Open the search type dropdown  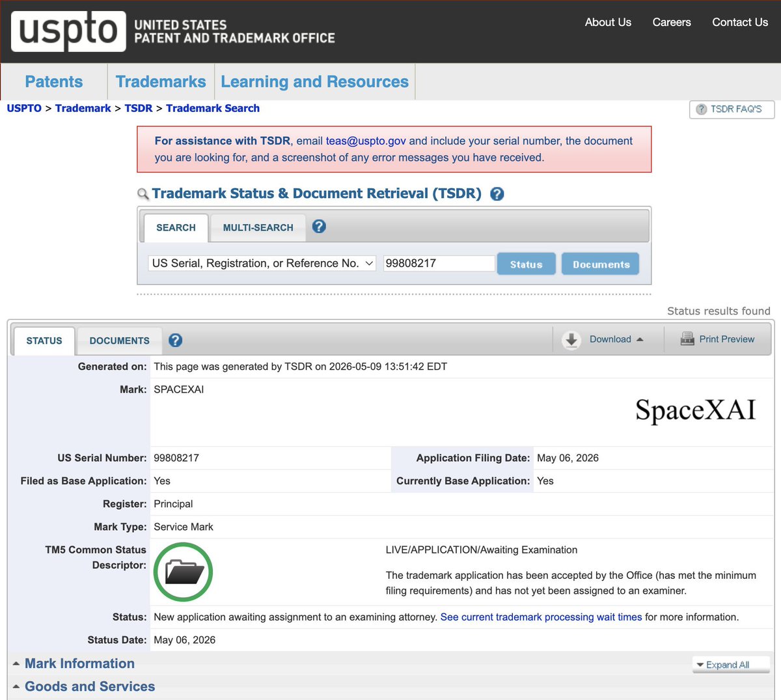(262, 263)
